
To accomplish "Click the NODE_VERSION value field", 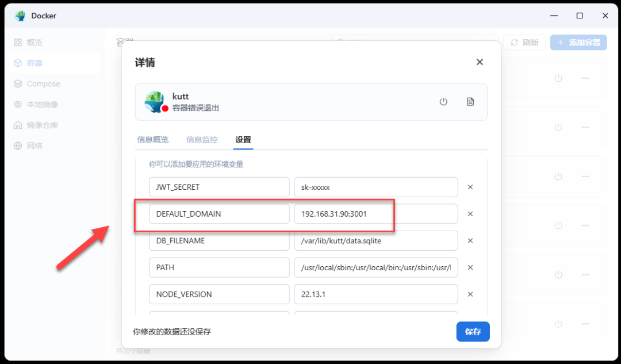I will click(375, 294).
